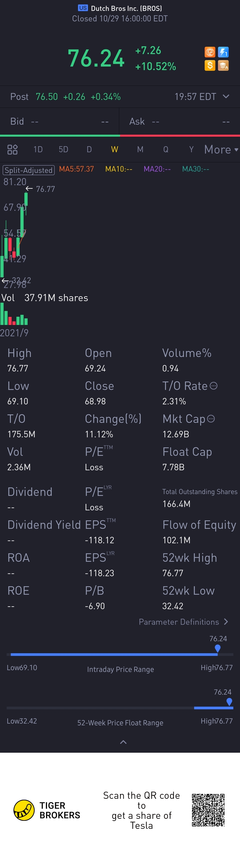This screenshot has width=240, height=868.
Task: Toggle the Split-Adjusted chart option
Action: pos(29,170)
